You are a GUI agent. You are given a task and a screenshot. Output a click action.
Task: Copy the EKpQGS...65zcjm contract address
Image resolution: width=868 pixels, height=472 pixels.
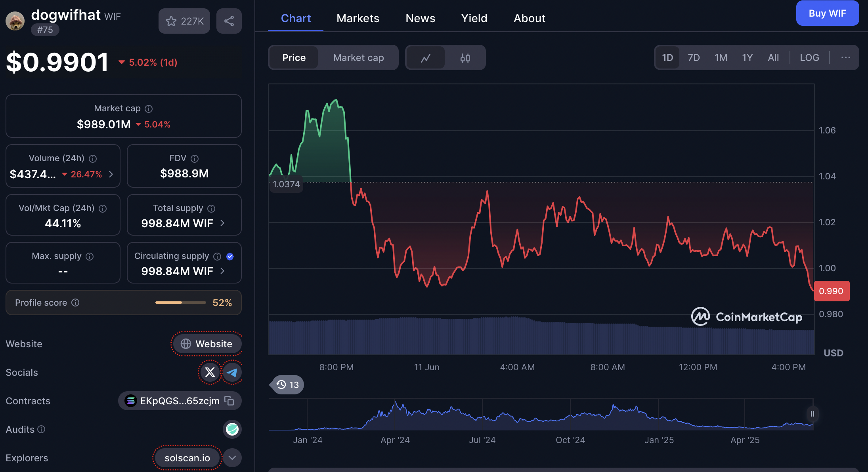[229, 401]
